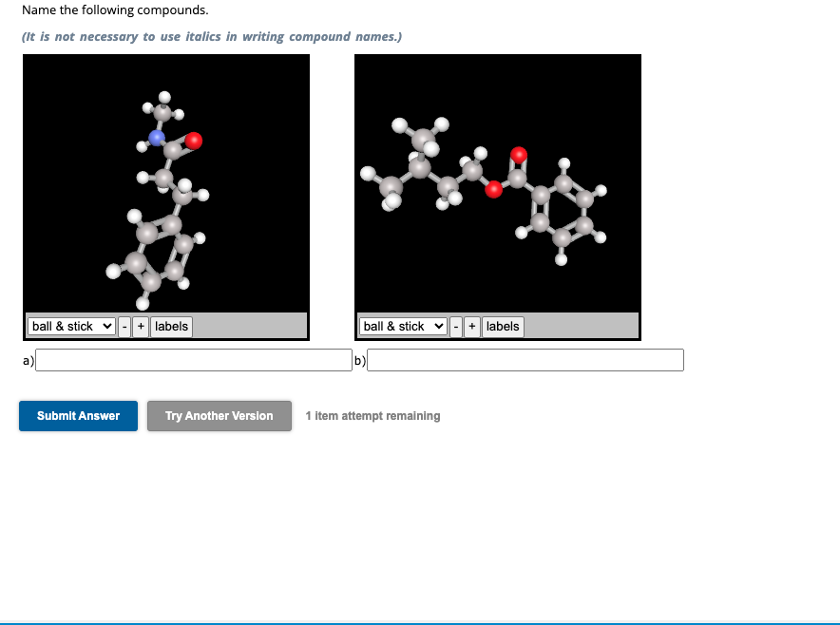Click the dropdown arrow below the left viewer

coord(107,326)
